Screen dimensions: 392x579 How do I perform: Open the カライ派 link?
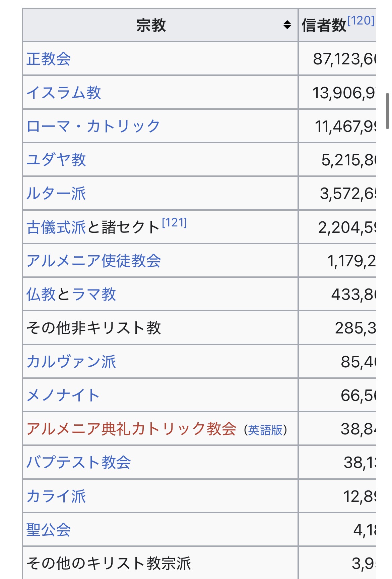[x=56, y=496]
